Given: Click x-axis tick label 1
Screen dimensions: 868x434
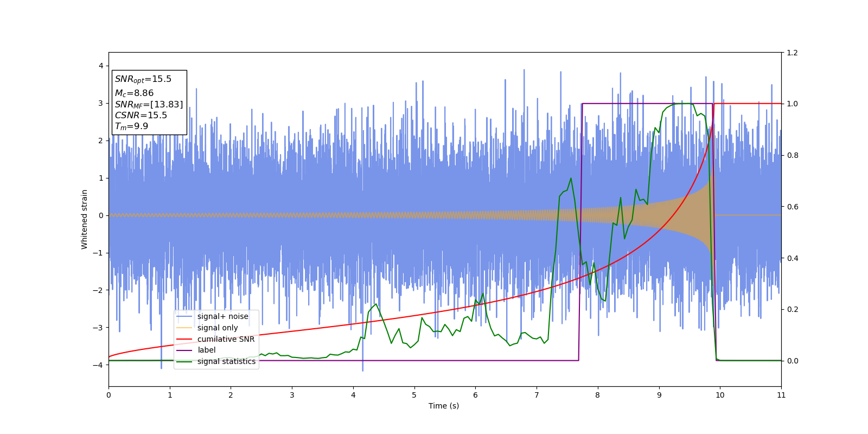Looking at the screenshot, I should [x=170, y=395].
